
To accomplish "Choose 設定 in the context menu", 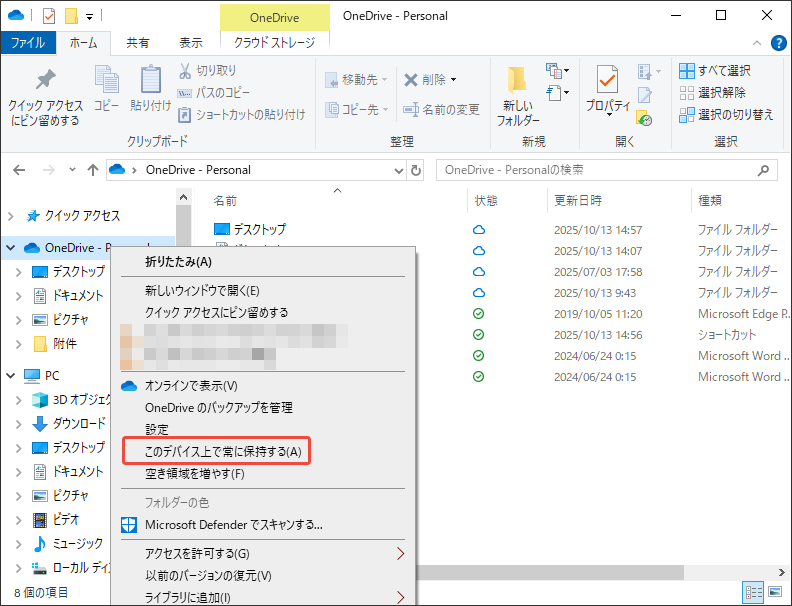I will (263, 430).
